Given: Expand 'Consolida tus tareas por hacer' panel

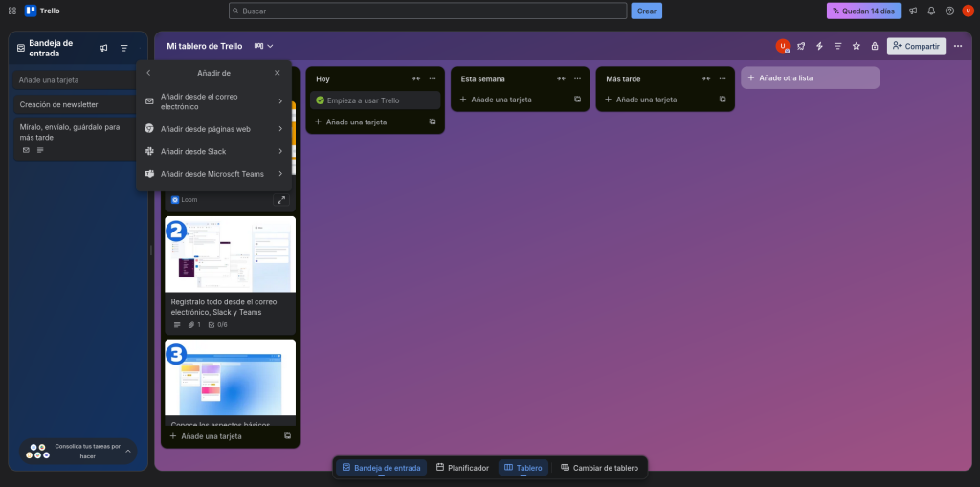Looking at the screenshot, I should pos(128,452).
